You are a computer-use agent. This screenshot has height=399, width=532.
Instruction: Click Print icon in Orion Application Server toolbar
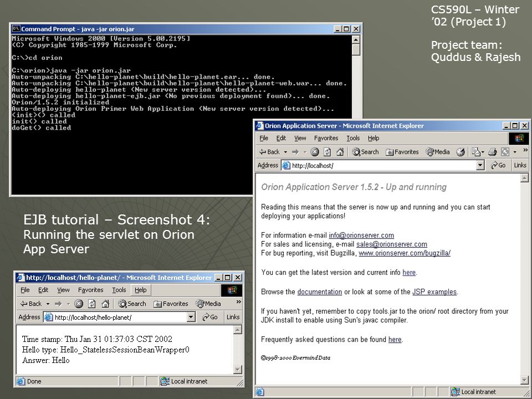(492, 152)
